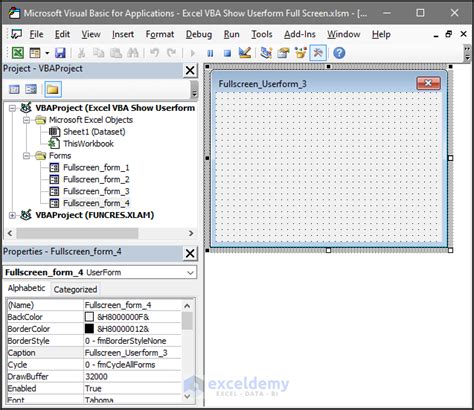This screenshot has height=410, width=474.
Task: Select Fullscreen_form_4 in Forms
Action: (96, 203)
